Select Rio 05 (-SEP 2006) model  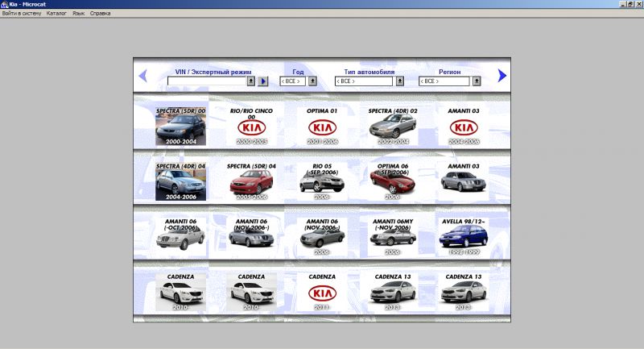coord(322,181)
